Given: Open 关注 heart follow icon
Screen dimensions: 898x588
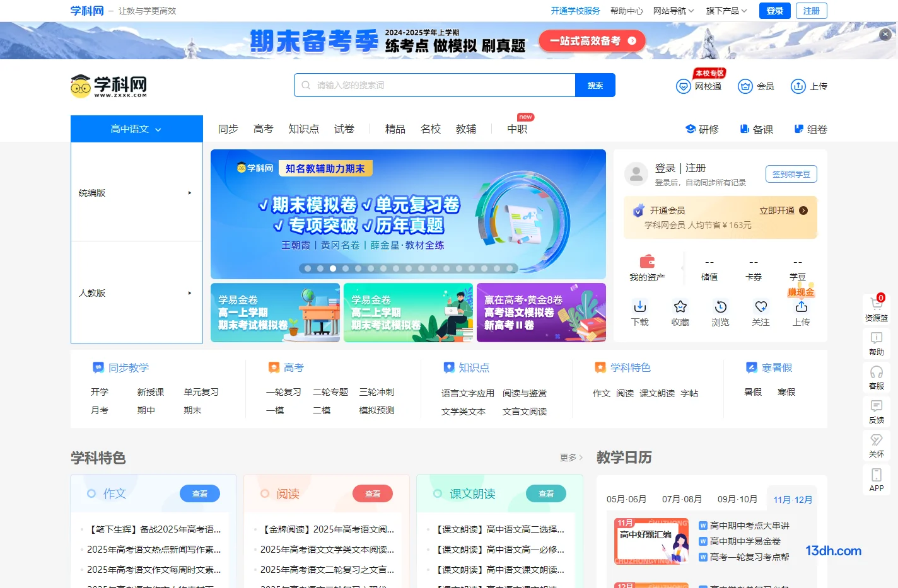Looking at the screenshot, I should point(761,307).
